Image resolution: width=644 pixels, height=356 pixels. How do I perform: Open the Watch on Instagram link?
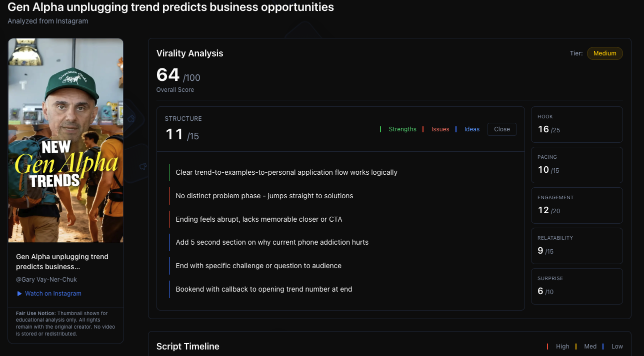pyautogui.click(x=53, y=294)
